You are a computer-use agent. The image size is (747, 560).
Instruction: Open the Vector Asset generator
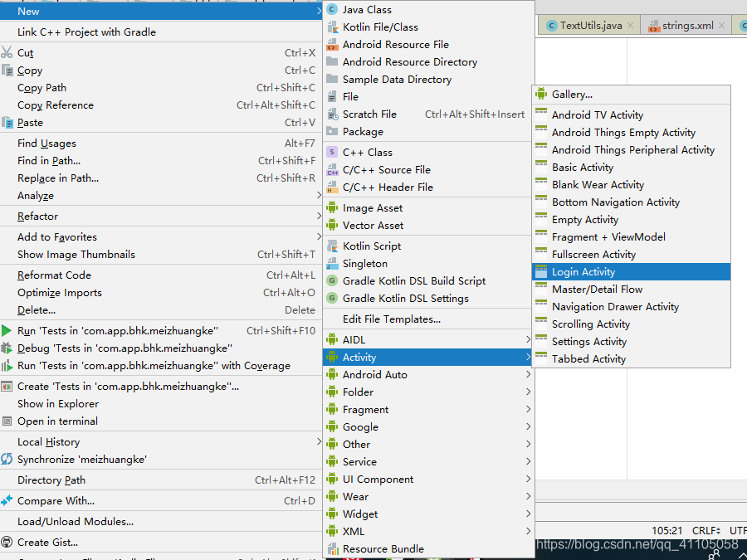coord(366,225)
